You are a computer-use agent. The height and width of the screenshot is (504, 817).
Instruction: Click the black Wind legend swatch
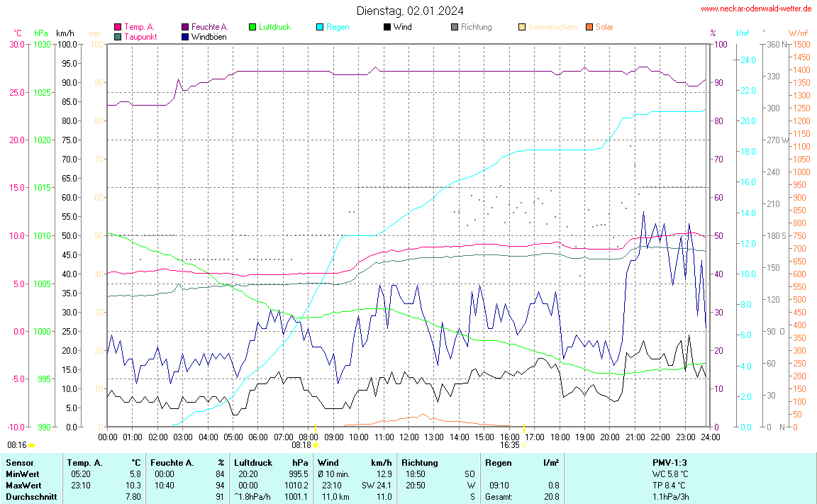[x=387, y=27]
